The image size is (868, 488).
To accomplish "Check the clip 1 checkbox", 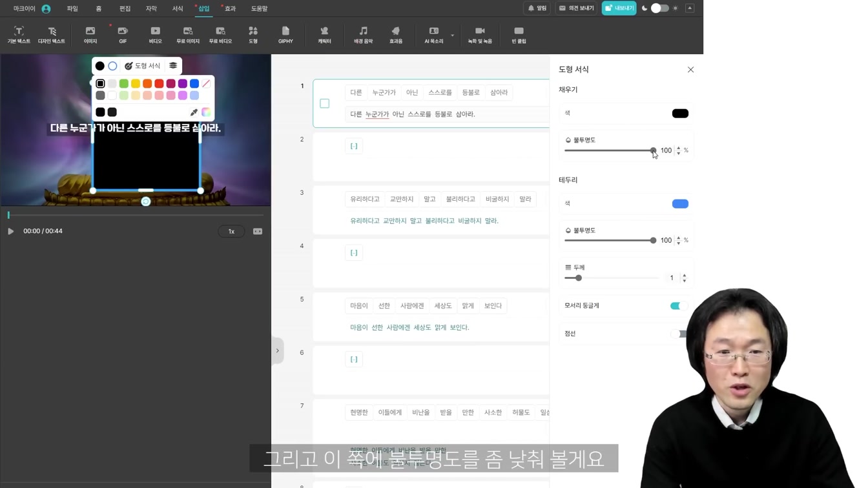I will (325, 103).
